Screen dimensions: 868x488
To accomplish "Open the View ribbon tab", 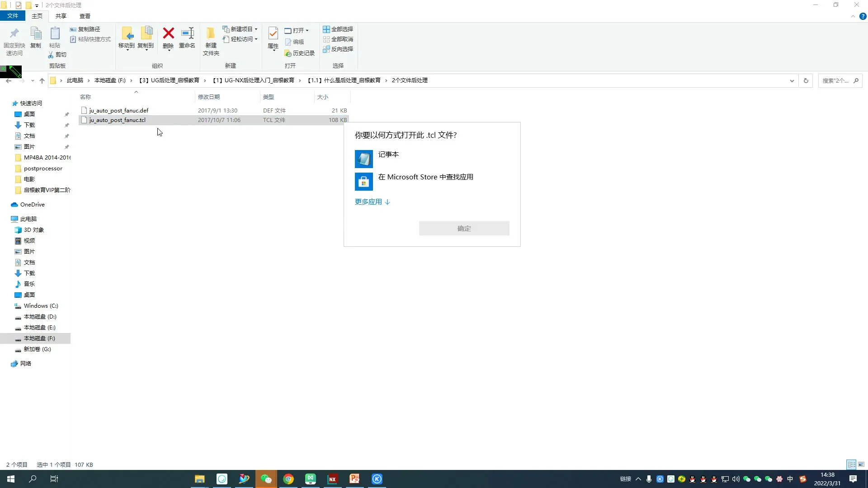I will point(85,16).
